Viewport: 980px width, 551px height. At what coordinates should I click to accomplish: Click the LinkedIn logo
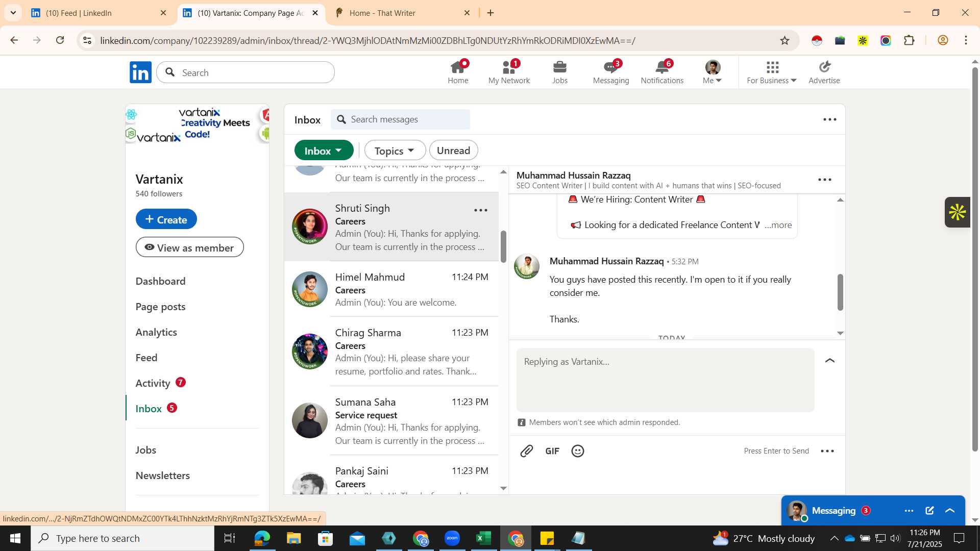tap(140, 72)
